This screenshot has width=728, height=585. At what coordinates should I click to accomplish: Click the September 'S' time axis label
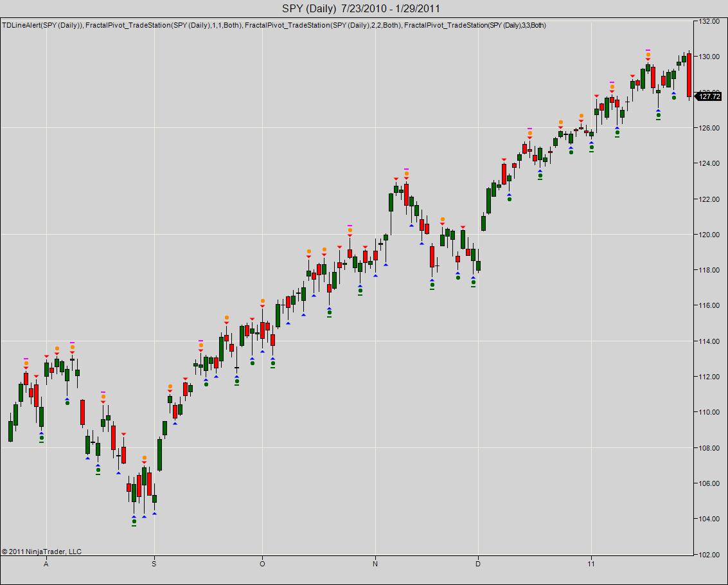(154, 564)
